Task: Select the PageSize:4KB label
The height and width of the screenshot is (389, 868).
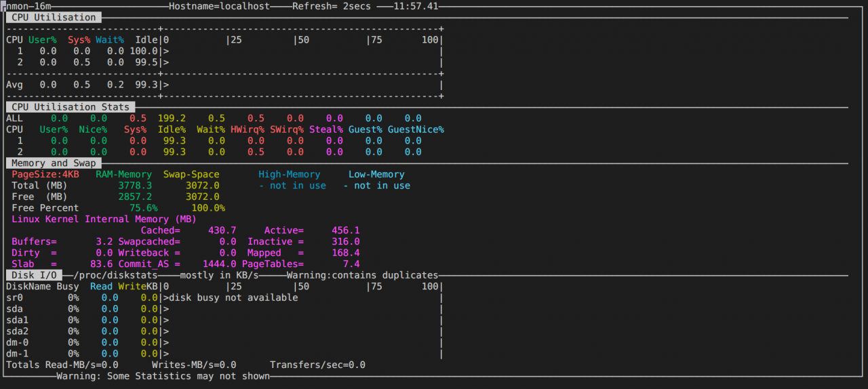Action: tap(45, 174)
